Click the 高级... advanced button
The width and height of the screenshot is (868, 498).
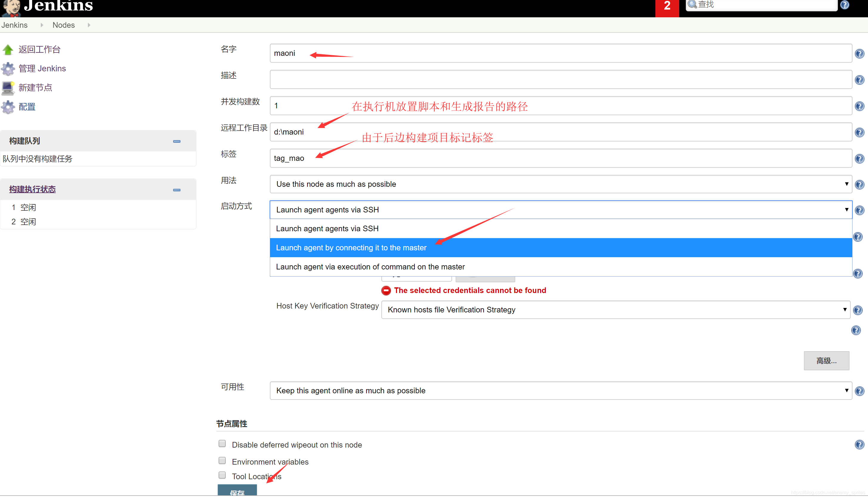(826, 360)
